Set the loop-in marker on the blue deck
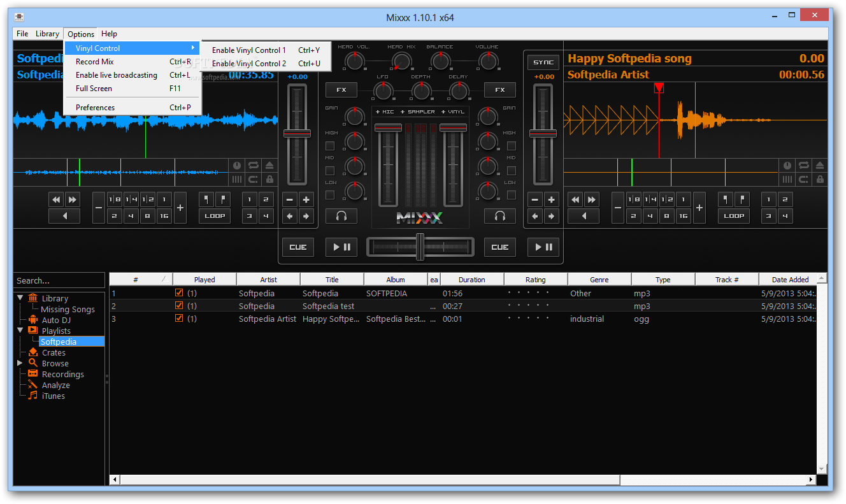This screenshot has height=504, width=846. [x=206, y=199]
